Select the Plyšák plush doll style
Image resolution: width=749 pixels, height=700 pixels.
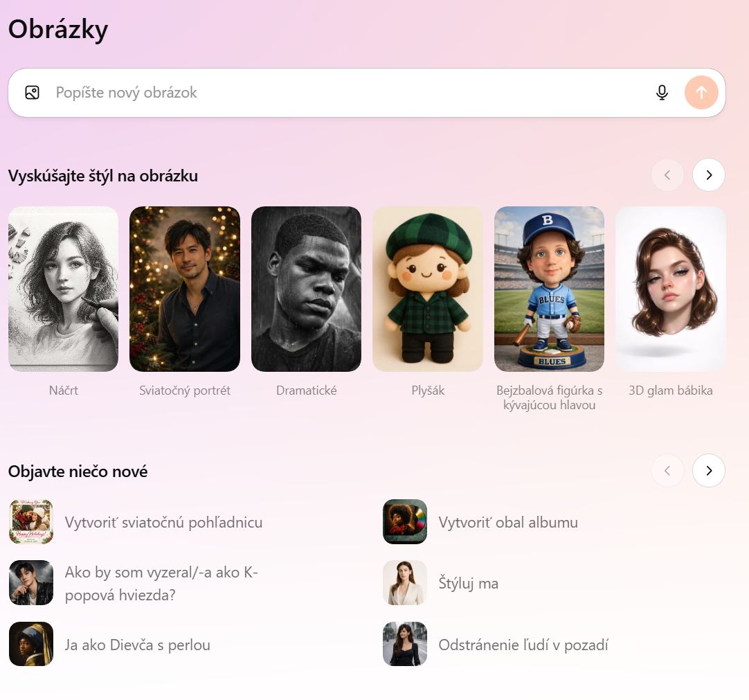tap(428, 289)
